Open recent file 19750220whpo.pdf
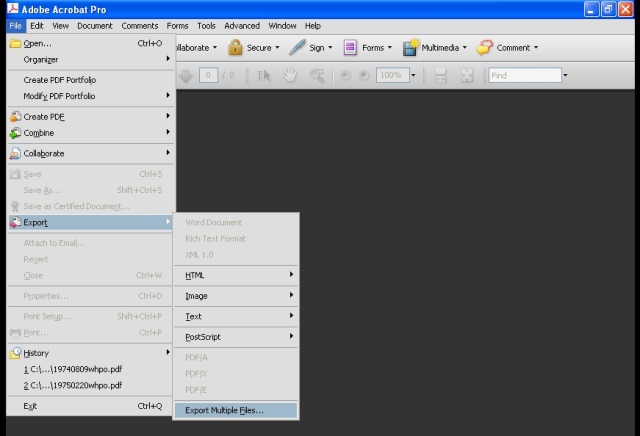640x436 pixels. [x=91, y=385]
